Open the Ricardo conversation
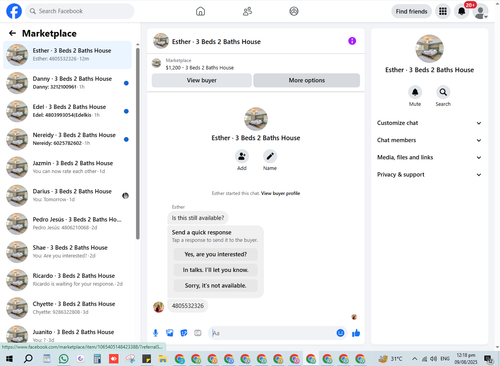Screen dimensions: 500x366 tap(68, 280)
